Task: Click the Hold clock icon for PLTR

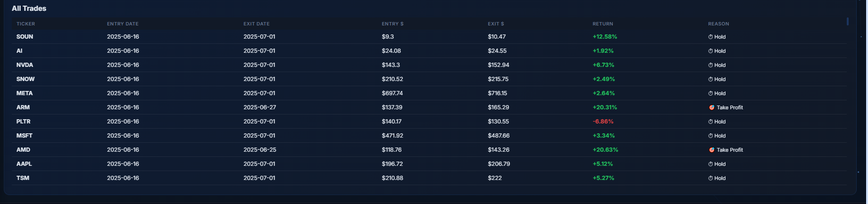Action: pyautogui.click(x=710, y=122)
